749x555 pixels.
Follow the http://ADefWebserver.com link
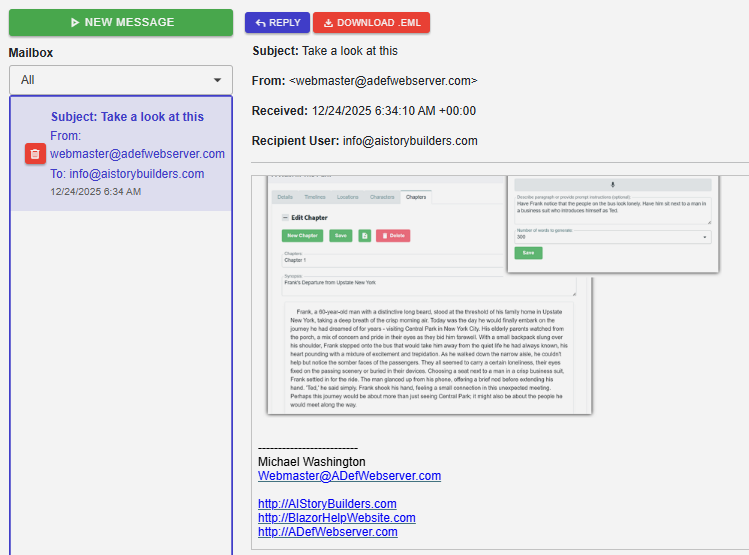click(x=327, y=532)
